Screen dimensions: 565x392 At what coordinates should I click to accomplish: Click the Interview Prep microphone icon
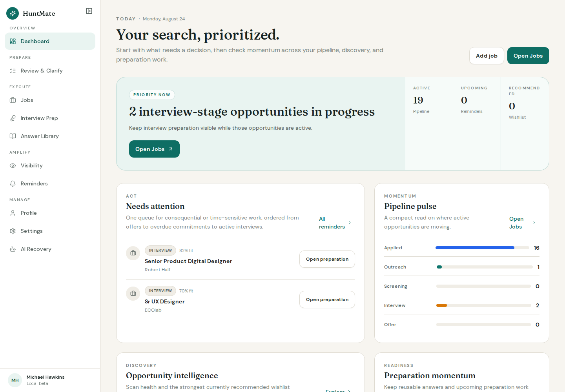pyautogui.click(x=13, y=118)
